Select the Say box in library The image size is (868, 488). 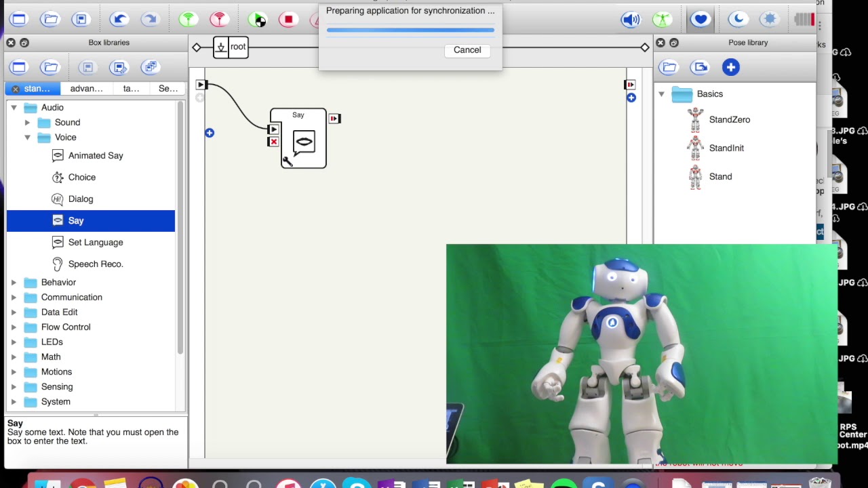91,221
